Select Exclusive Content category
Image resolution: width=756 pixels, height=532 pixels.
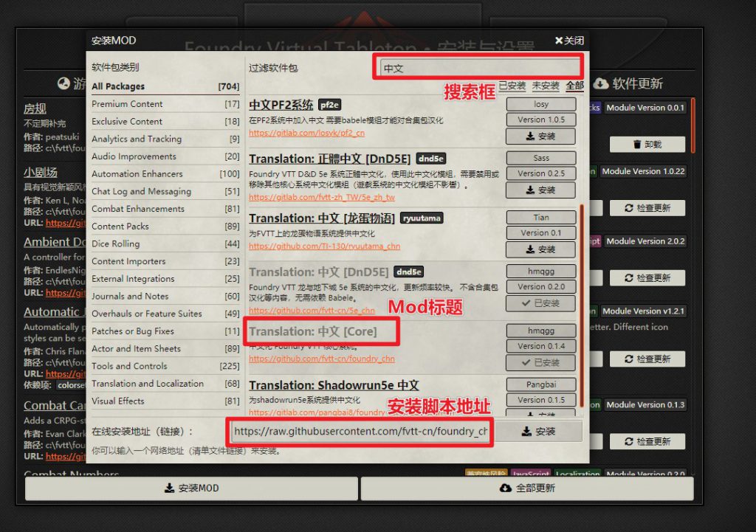tap(165, 122)
